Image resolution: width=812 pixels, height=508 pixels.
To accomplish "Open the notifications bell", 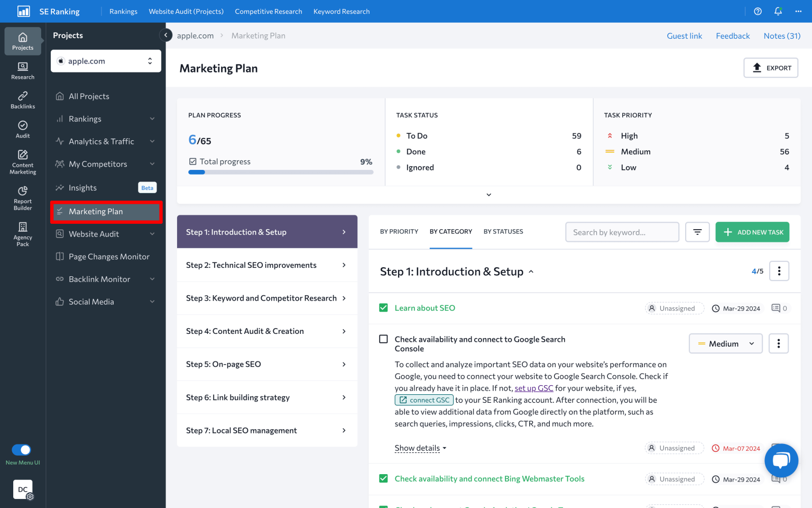I will coord(778,11).
